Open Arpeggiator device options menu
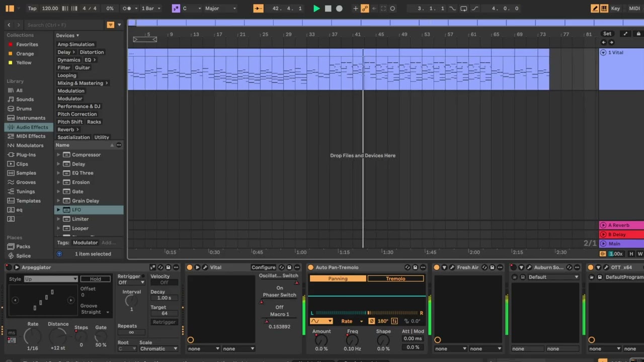 [176, 267]
